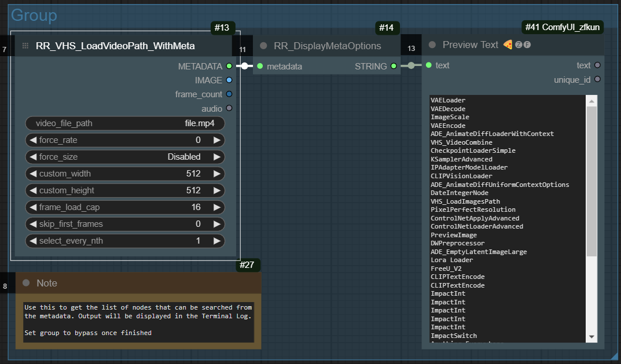The height and width of the screenshot is (364, 621).
Task: Click the VHS_VideoCombine line in the list
Action: (x=461, y=142)
